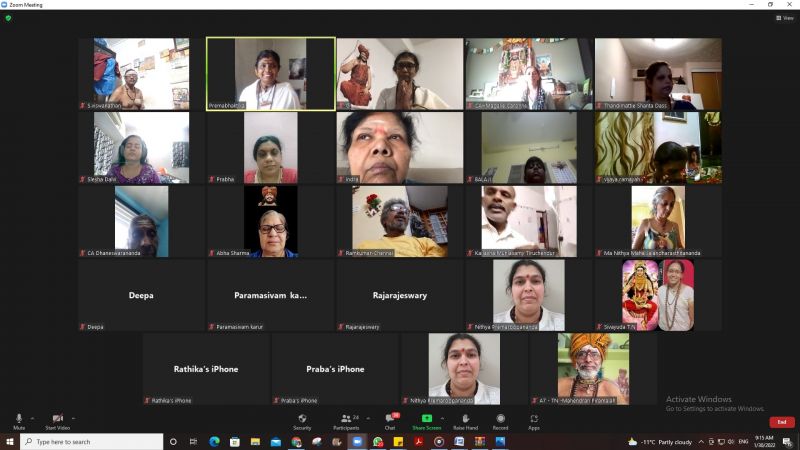Select Prabha's video tile
Image resolution: width=800 pixels, height=450 pixels.
pyautogui.click(x=270, y=148)
